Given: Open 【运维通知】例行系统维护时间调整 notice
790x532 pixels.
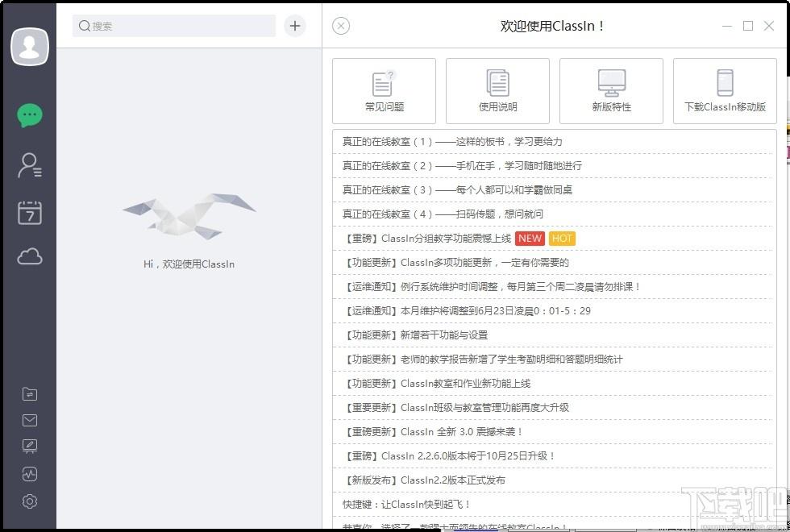Looking at the screenshot, I should [x=554, y=287].
